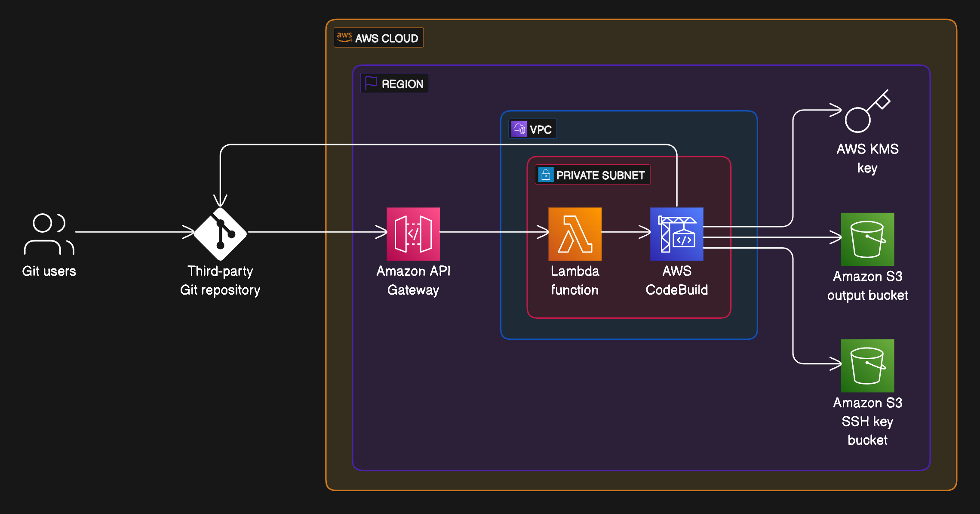Click the REGION label
This screenshot has height=514, width=980.
pos(402,83)
